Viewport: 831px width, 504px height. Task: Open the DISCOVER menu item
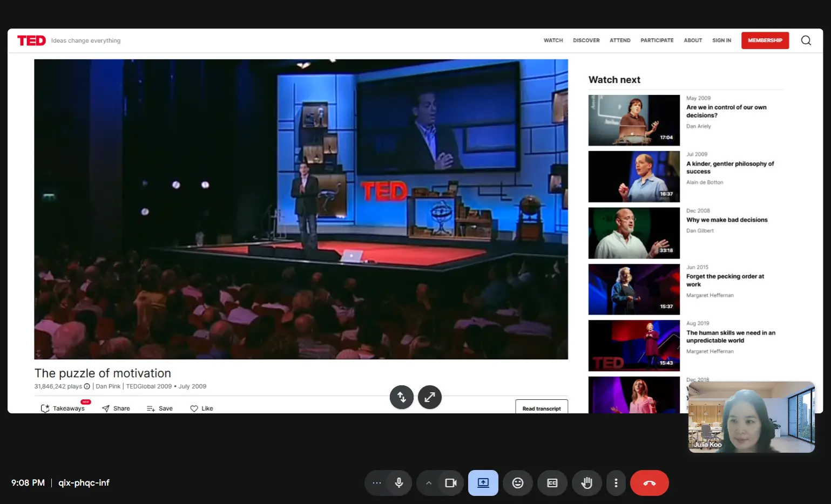coord(586,40)
